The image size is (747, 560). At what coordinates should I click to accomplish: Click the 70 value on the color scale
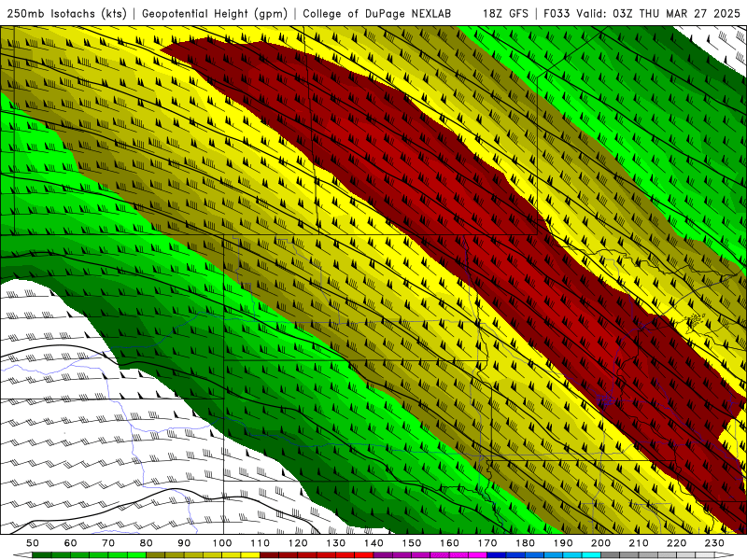(x=108, y=543)
